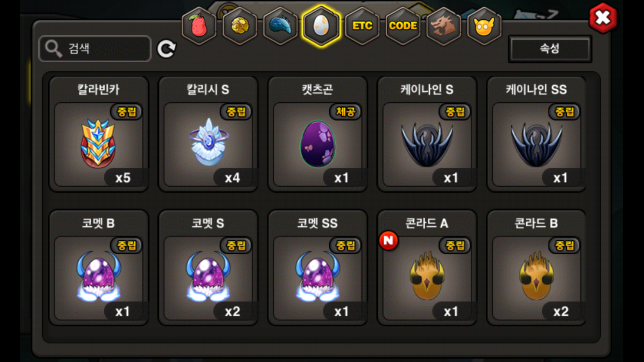Open the blue dragon item tab

point(280,26)
